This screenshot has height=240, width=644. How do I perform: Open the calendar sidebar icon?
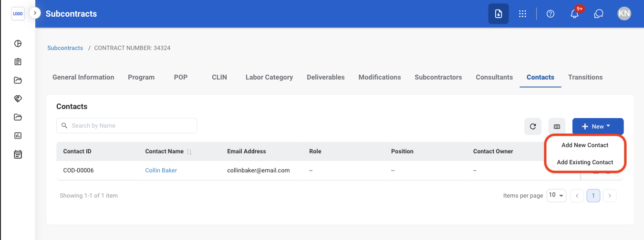(18, 154)
